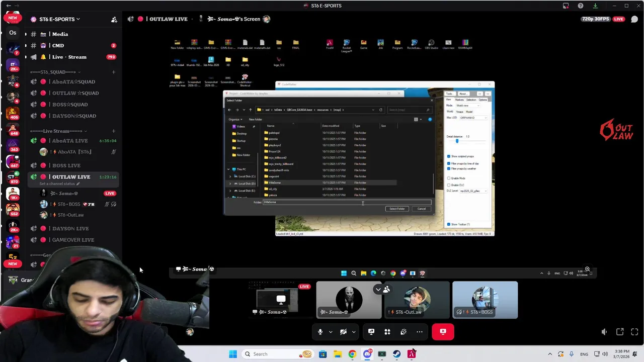This screenshot has height=362, width=644.
Task: Open the server icon with the 648 badge
Action: pyautogui.click(x=13, y=129)
